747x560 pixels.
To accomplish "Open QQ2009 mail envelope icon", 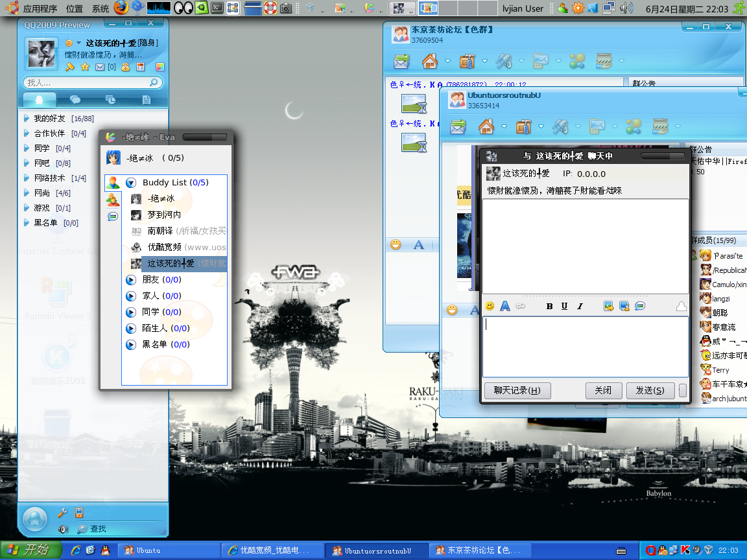I will [100, 67].
